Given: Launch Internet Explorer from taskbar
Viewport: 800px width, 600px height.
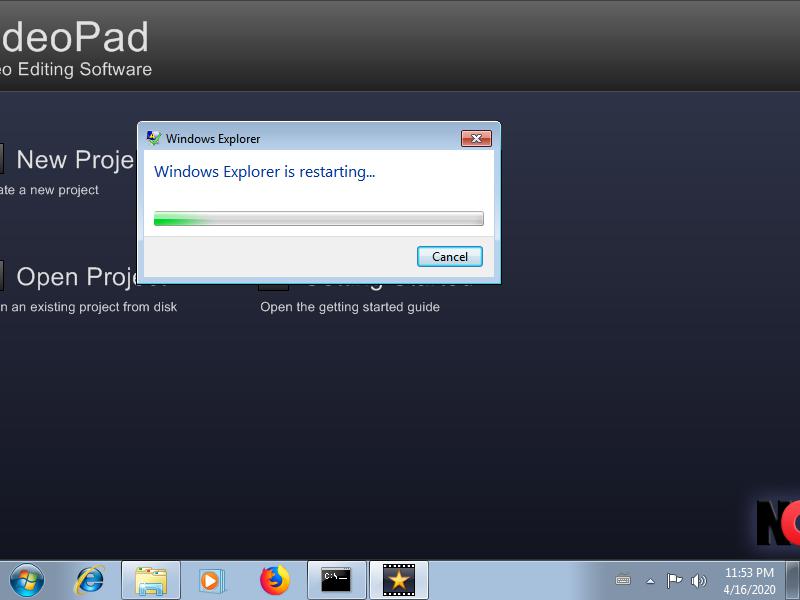Looking at the screenshot, I should click(89, 580).
